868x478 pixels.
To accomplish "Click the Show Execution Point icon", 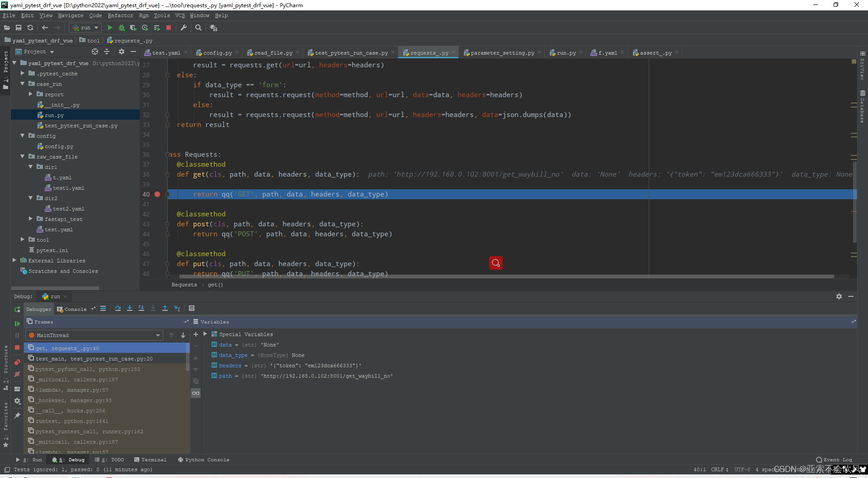I will (x=103, y=308).
